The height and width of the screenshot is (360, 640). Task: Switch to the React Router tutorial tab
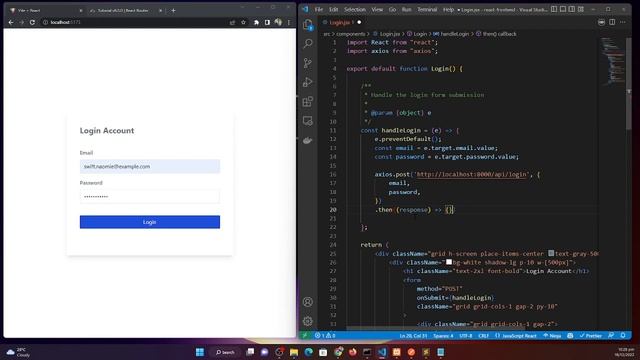click(126, 11)
